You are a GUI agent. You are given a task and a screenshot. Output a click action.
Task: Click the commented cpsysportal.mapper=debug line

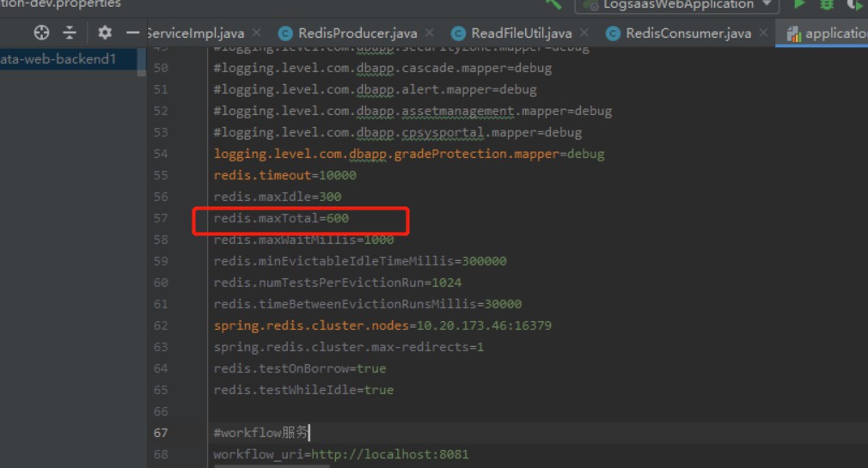pos(397,133)
